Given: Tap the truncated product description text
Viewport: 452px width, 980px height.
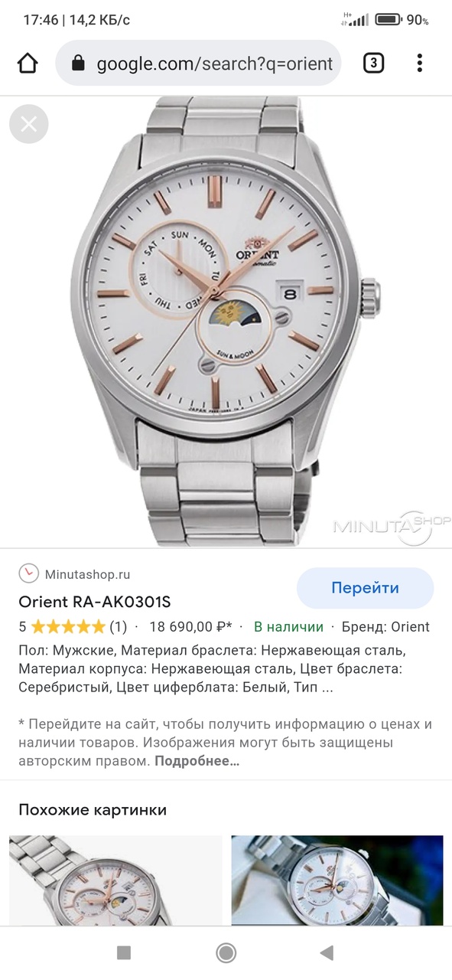Looking at the screenshot, I should 212,669.
